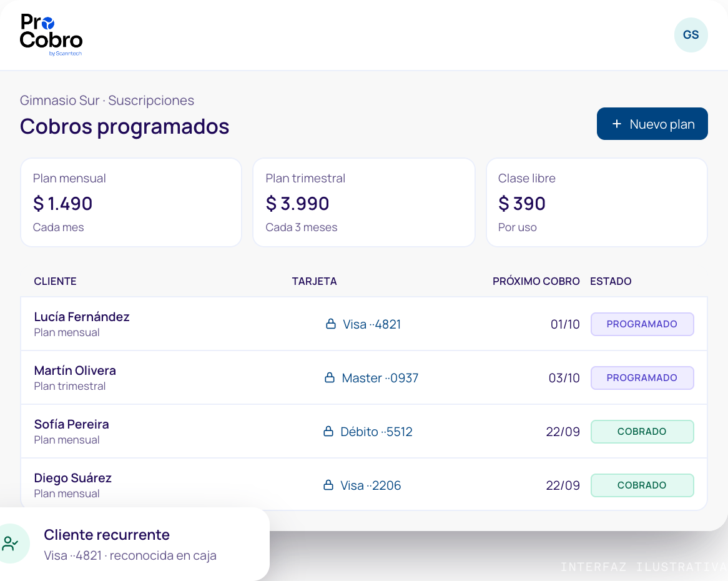Open the Clase libre card
This screenshot has width=728, height=581.
[x=597, y=202]
